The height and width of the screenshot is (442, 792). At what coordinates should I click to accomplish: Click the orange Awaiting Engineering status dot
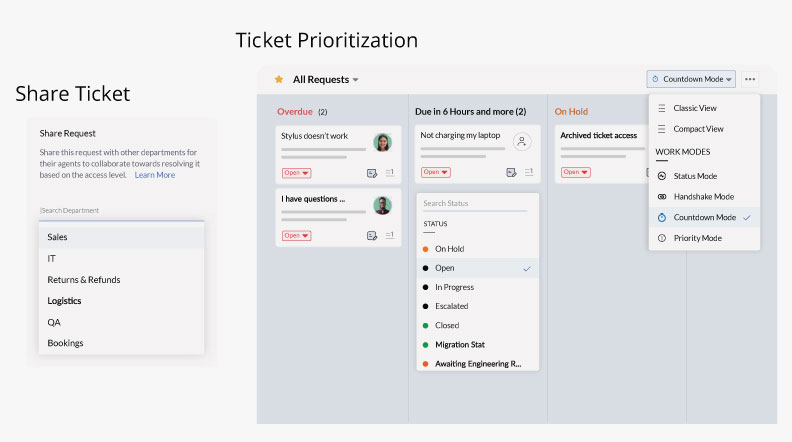coord(426,364)
